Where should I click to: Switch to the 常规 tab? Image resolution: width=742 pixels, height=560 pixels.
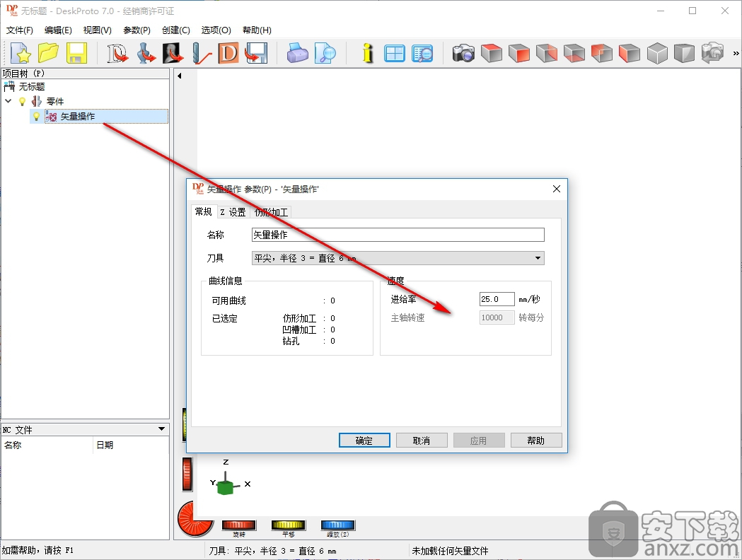[204, 212]
